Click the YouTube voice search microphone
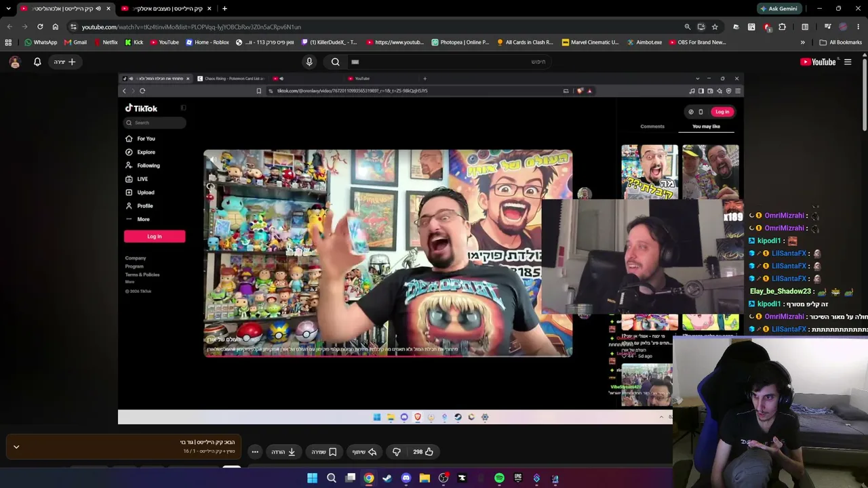 309,62
